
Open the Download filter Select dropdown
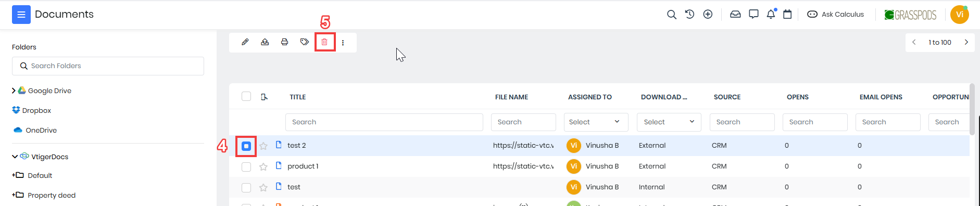point(669,122)
